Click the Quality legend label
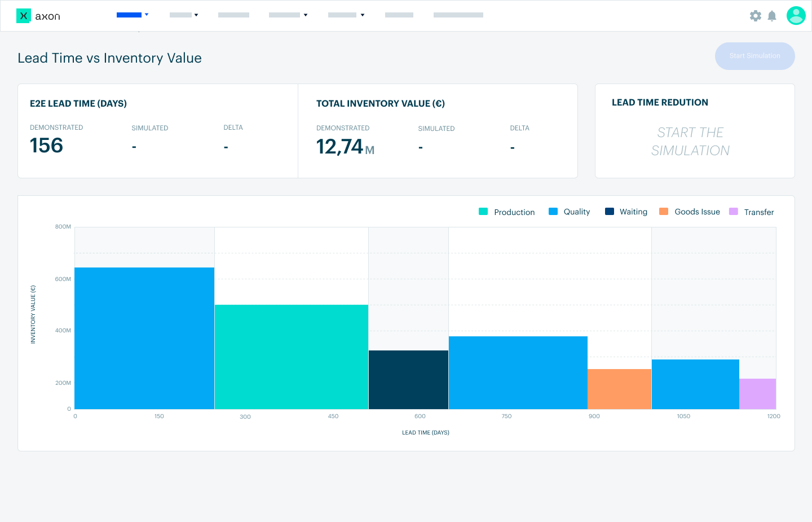 pyautogui.click(x=577, y=212)
